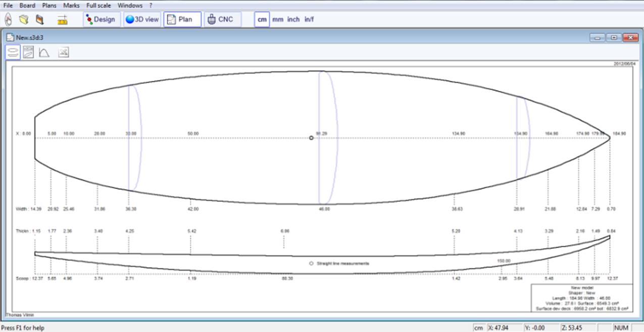Click the X: 47.94 status field
The image size is (644, 332).
tap(506, 327)
